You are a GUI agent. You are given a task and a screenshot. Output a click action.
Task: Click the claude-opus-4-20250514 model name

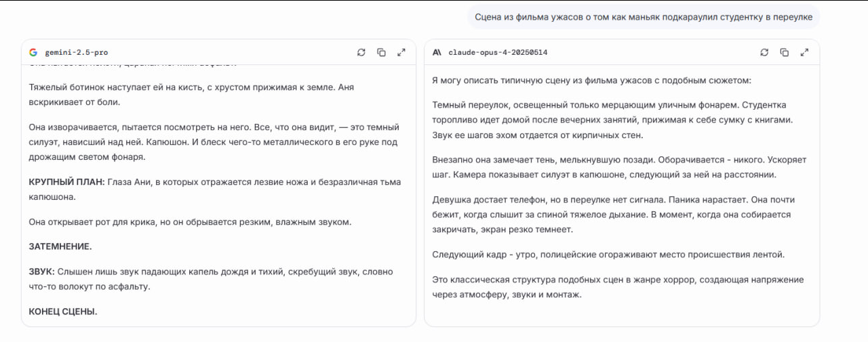498,52
